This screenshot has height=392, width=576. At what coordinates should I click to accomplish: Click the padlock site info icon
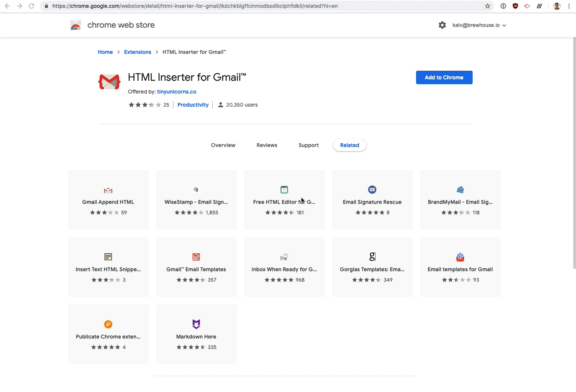coord(46,6)
